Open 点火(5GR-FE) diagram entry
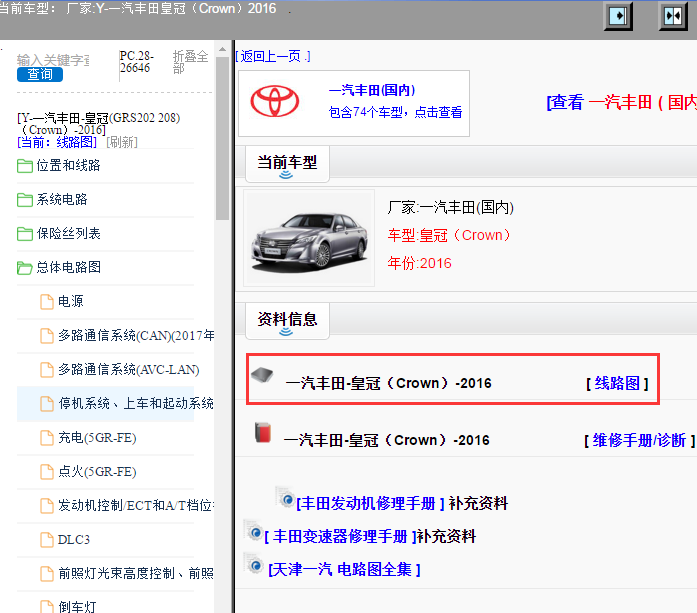The height and width of the screenshot is (613, 697). click(97, 471)
